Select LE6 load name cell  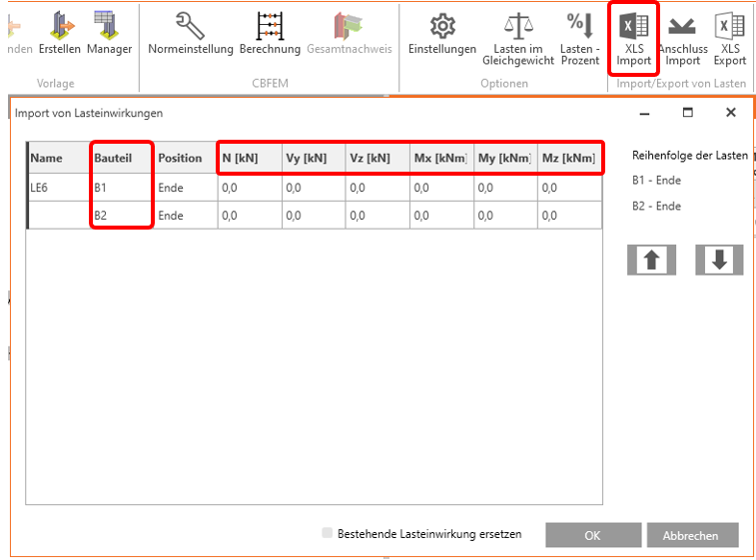pyautogui.click(x=59, y=188)
